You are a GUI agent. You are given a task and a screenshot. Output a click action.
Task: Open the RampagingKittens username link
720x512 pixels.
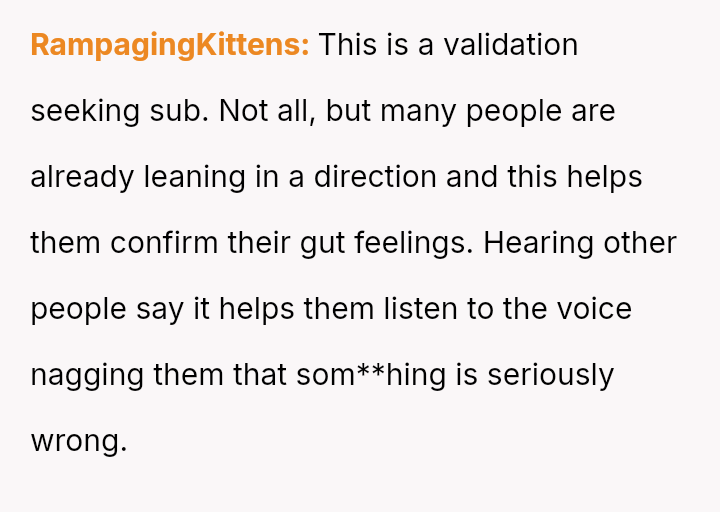tap(170, 45)
